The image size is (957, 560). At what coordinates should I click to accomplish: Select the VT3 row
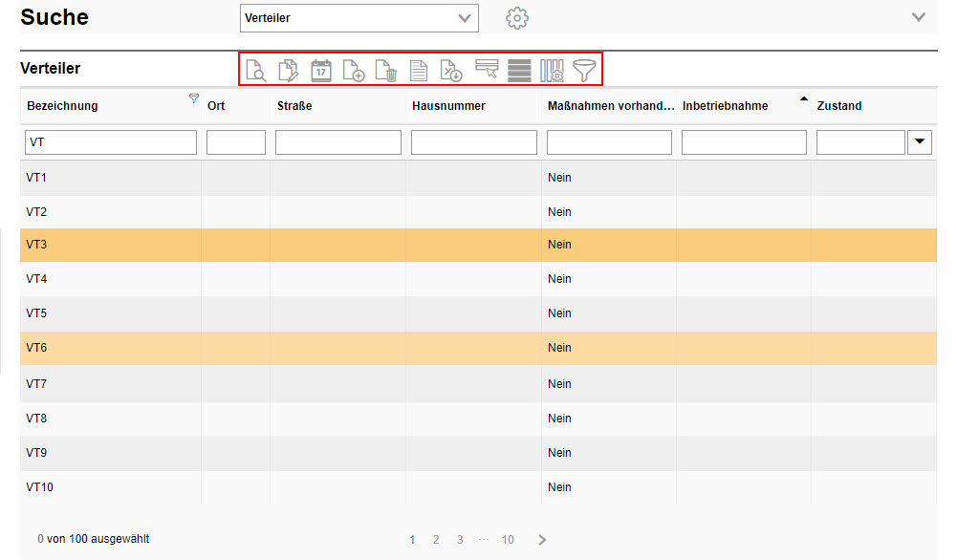478,245
